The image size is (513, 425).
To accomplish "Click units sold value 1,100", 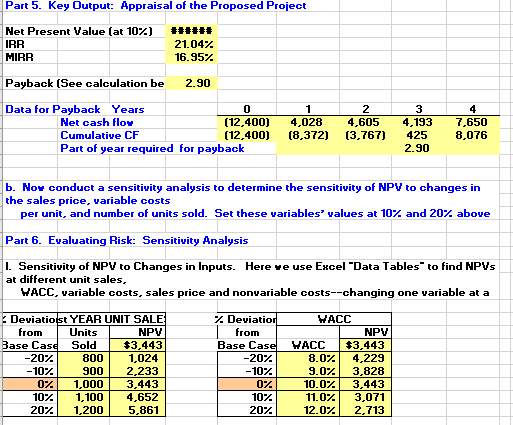I will point(83,397).
